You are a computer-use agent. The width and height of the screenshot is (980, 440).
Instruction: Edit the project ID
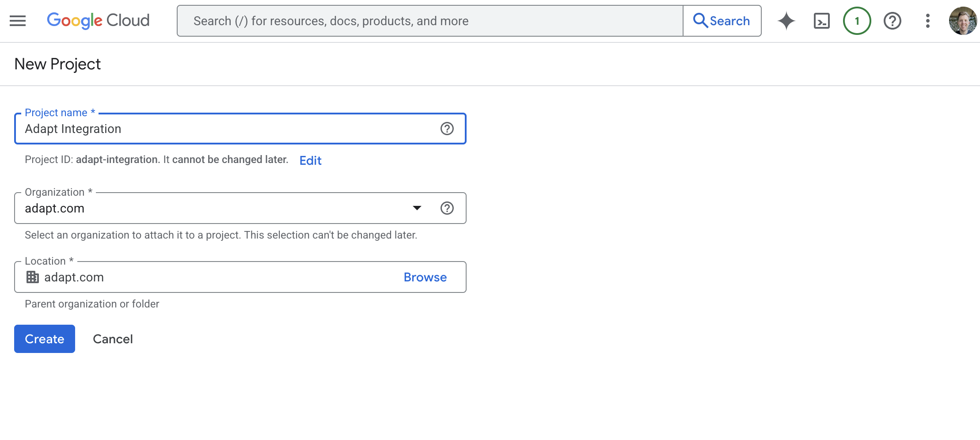310,160
